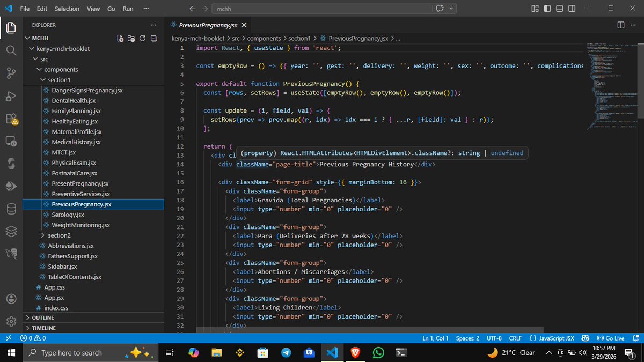Open the stacked layers icon in activity bar
The width and height of the screenshot is (644, 362).
(11, 231)
